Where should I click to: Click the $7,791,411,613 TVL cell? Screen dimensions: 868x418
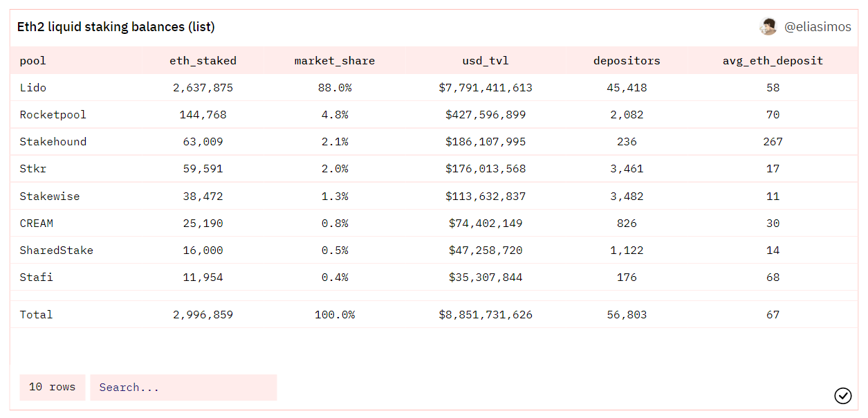tap(486, 88)
